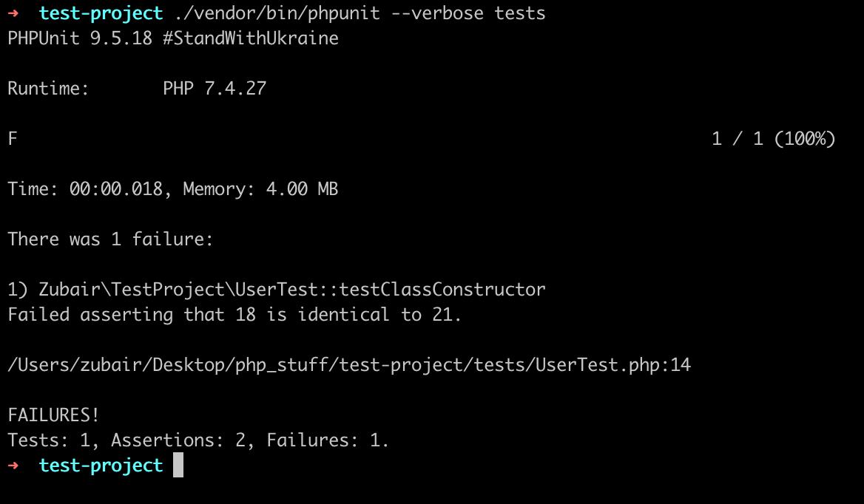864x504 pixels.
Task: Click the 'There was 1 failure:' line
Action: click(110, 239)
